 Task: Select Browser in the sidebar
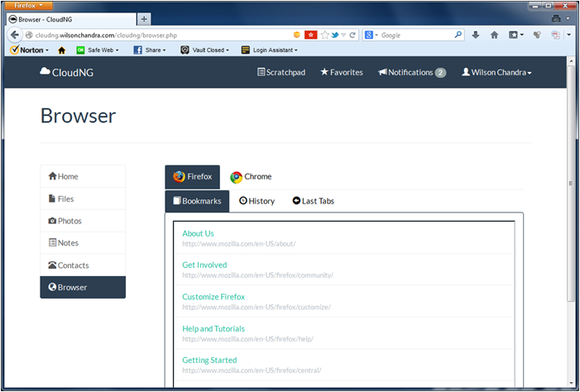coord(83,287)
